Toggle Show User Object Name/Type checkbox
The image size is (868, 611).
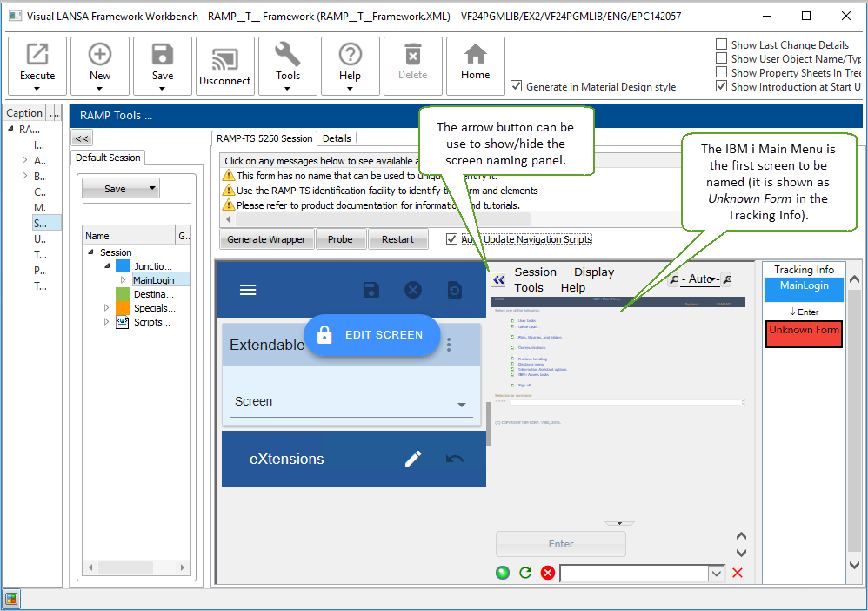click(x=721, y=58)
